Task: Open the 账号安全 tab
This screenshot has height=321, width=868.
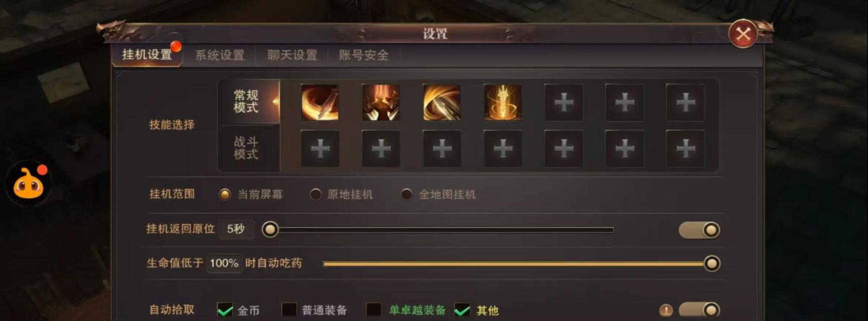Action: click(x=364, y=55)
